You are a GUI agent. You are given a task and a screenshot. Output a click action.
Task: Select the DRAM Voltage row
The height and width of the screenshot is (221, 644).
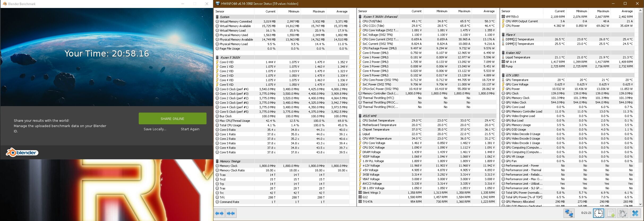tap(427, 152)
